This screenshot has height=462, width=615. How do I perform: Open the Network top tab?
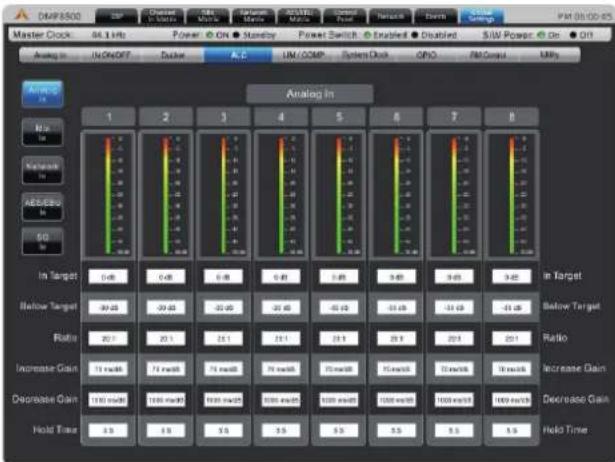(x=390, y=16)
